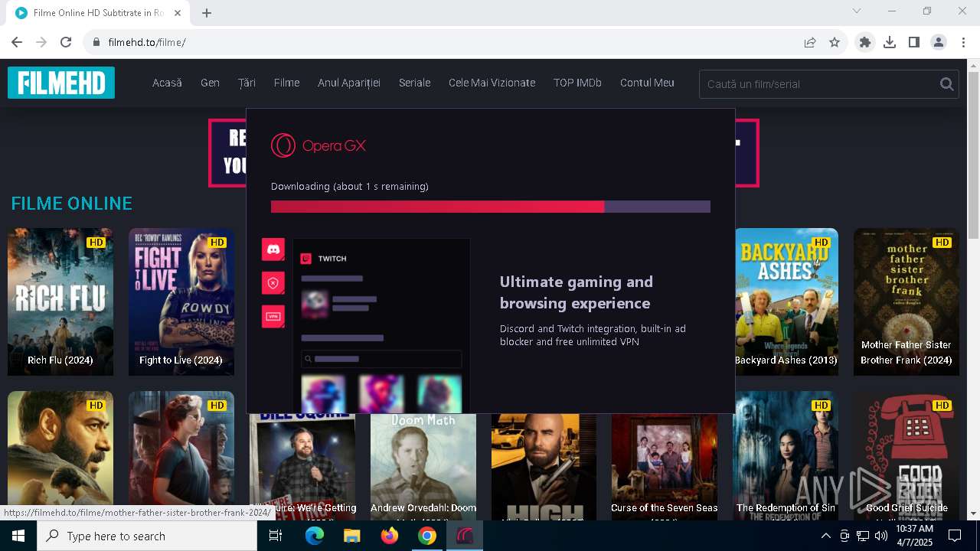This screenshot has width=980, height=551.
Task: Open File Explorer from the taskbar
Action: [x=351, y=536]
